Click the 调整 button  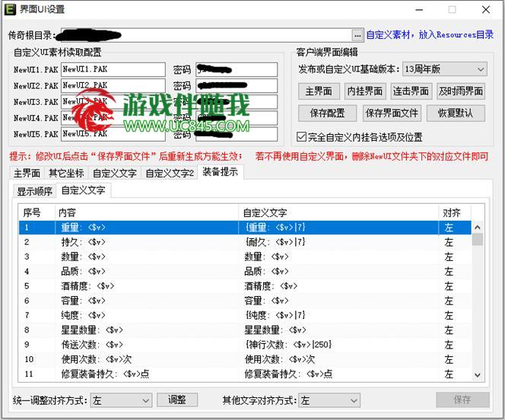point(176,399)
